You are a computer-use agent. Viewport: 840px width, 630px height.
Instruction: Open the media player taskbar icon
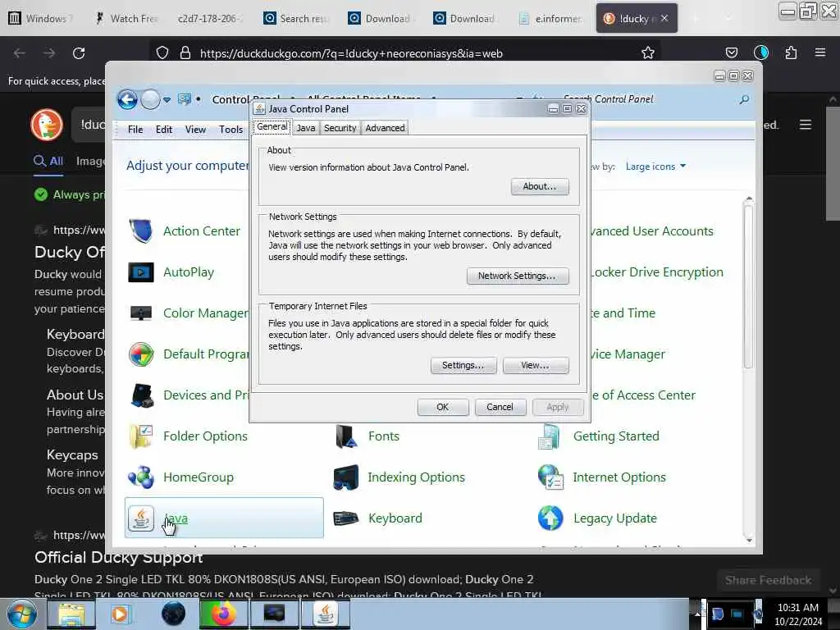121,614
